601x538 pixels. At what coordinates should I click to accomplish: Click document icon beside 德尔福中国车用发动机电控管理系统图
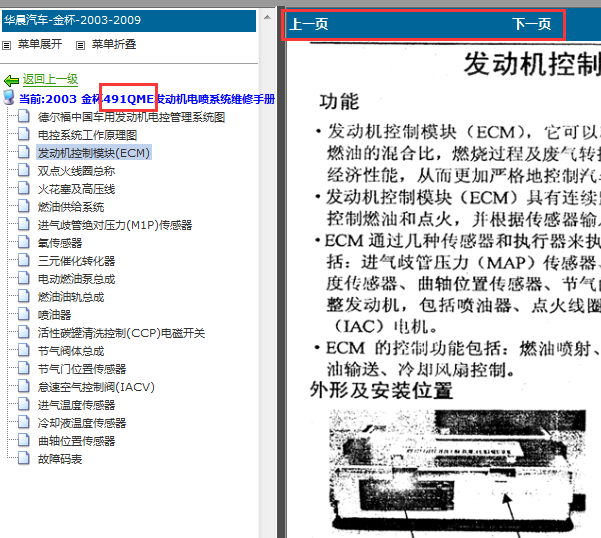click(x=24, y=116)
